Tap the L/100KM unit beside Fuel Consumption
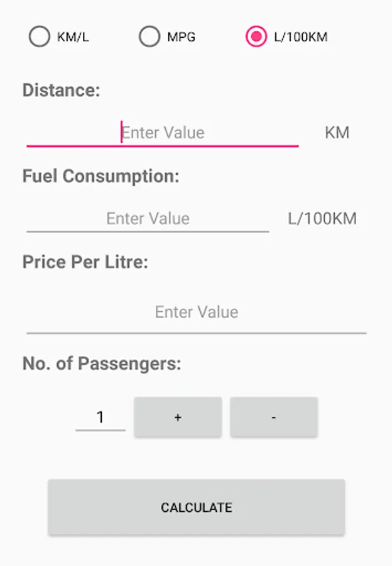Viewport: 392px width, 566px height. 322,219
